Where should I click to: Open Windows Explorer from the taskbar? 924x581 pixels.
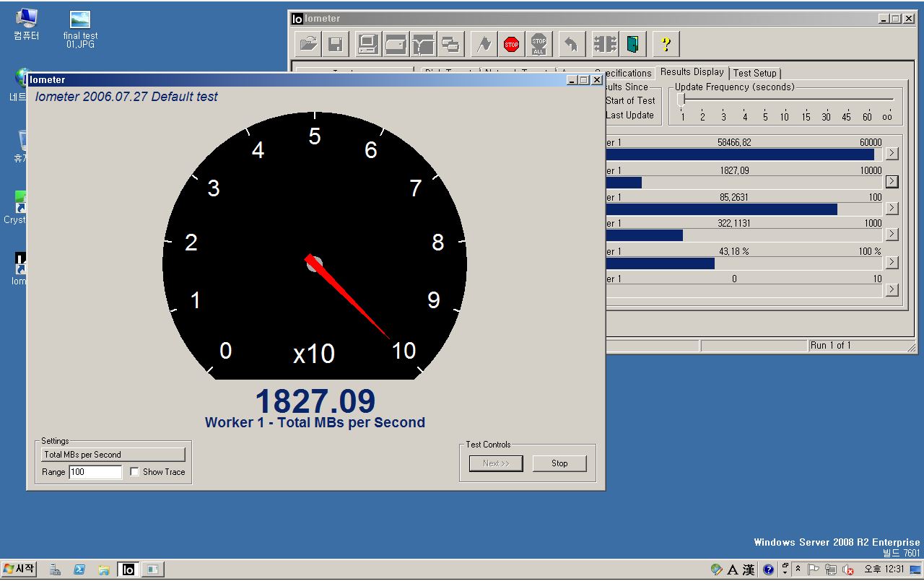(103, 569)
